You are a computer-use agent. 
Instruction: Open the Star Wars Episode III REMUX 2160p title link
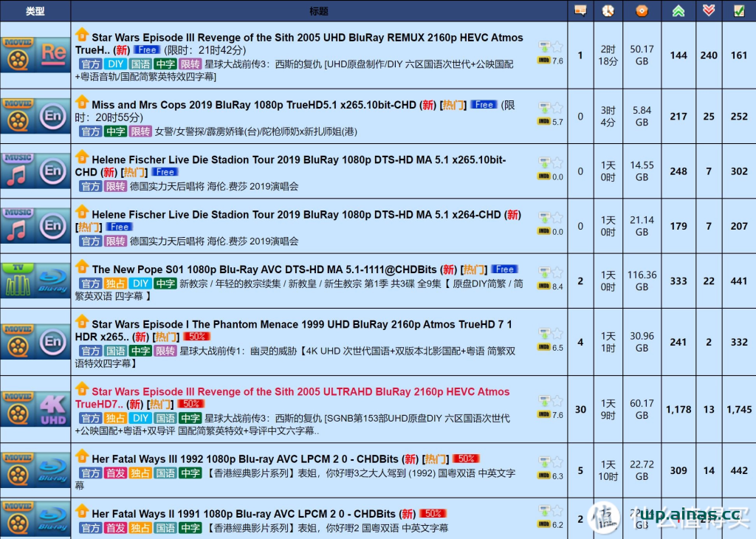[299, 44]
